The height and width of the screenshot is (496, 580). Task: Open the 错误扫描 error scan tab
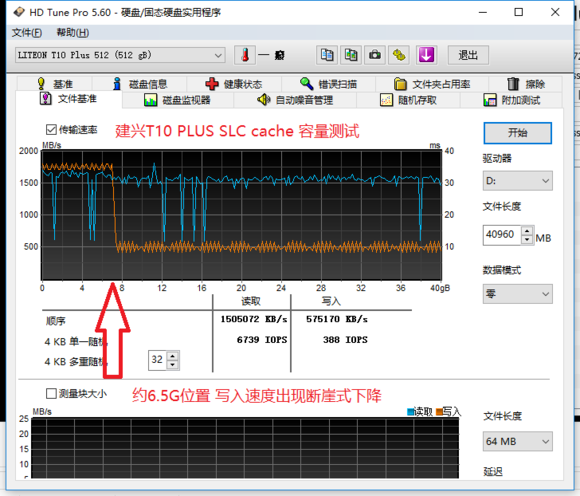[328, 84]
